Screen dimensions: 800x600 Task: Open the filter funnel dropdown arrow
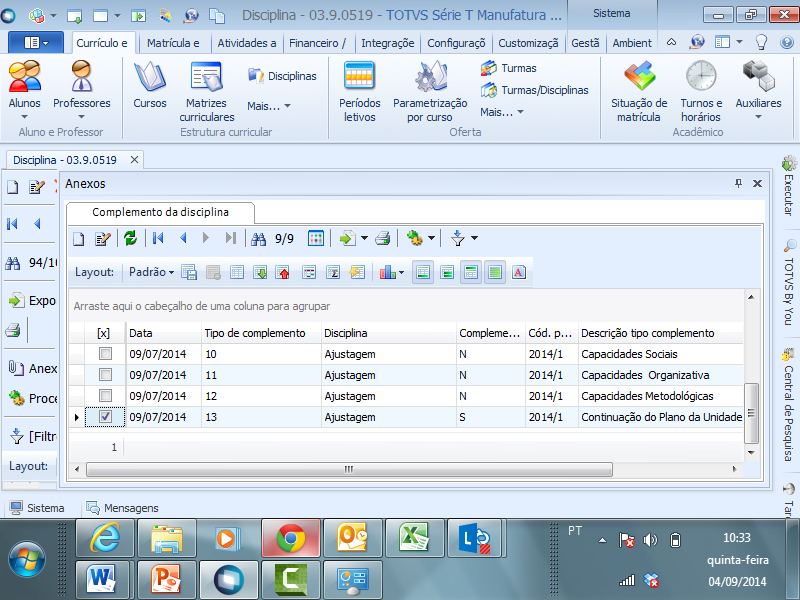click(474, 238)
